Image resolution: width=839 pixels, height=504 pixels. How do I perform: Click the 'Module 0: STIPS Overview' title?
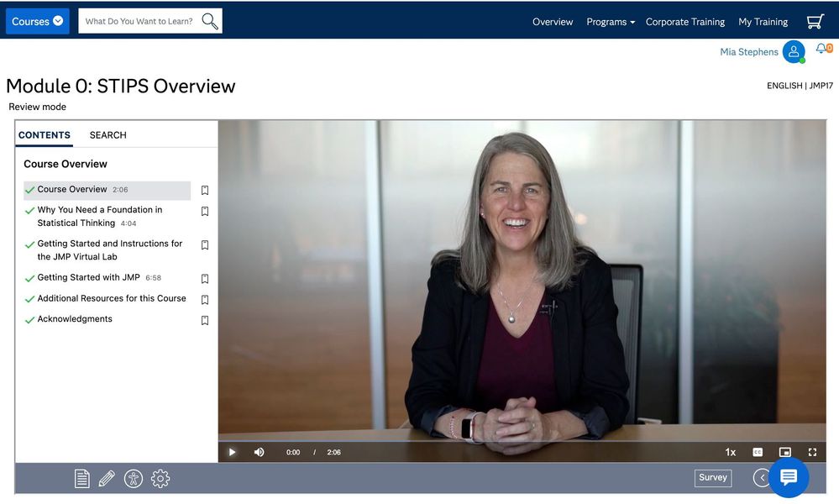pyautogui.click(x=121, y=87)
